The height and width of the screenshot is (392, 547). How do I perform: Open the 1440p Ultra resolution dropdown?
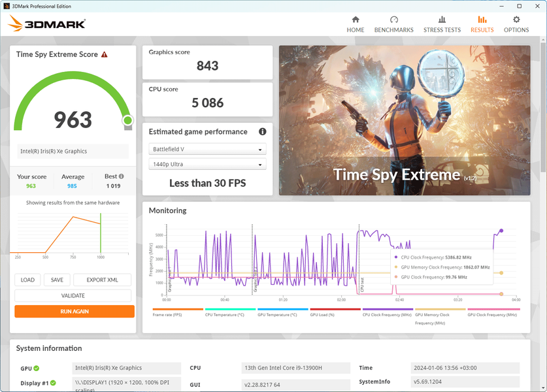(207, 164)
